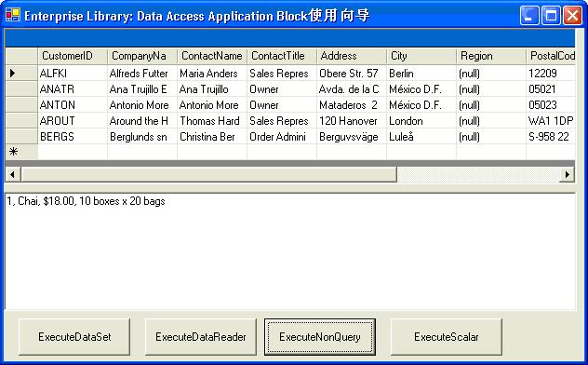588x365 pixels.
Task: Click the ExecuteDataReader button
Action: (x=201, y=336)
